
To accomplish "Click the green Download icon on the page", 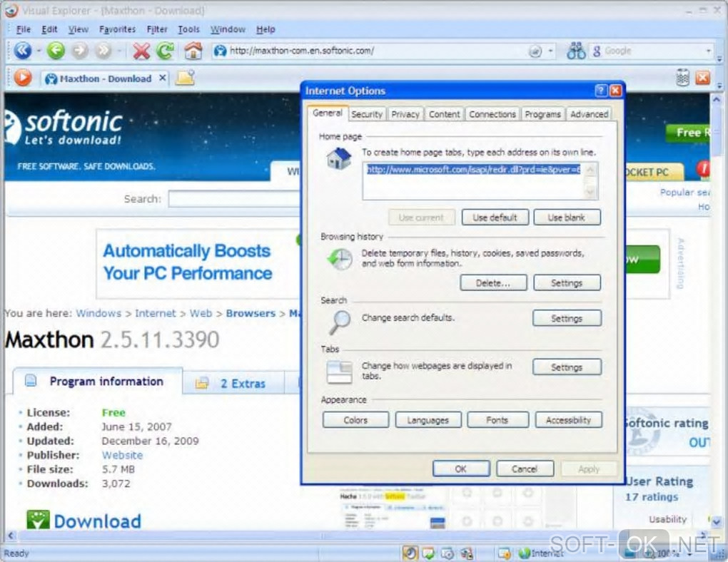I will (38, 520).
